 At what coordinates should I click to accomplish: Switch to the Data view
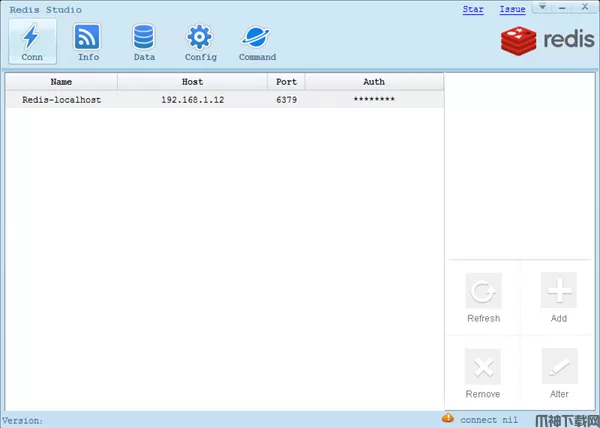tap(144, 42)
